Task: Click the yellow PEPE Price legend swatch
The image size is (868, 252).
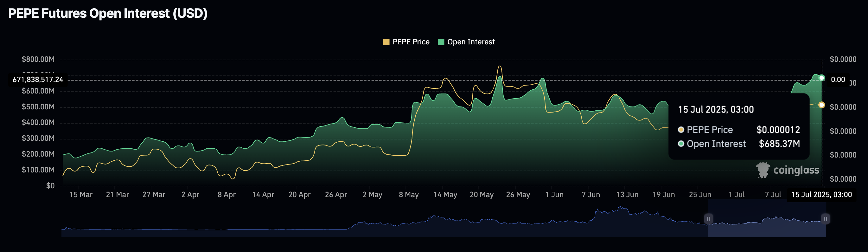Action: click(386, 42)
